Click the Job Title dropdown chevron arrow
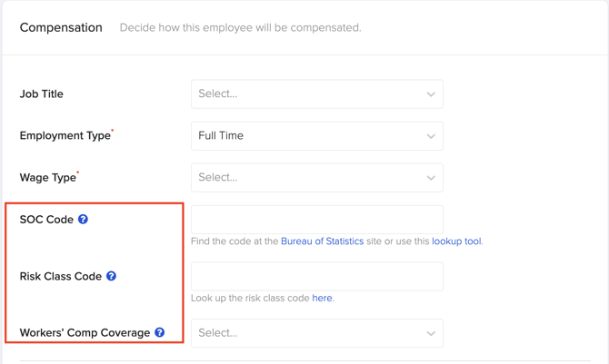 coord(431,94)
